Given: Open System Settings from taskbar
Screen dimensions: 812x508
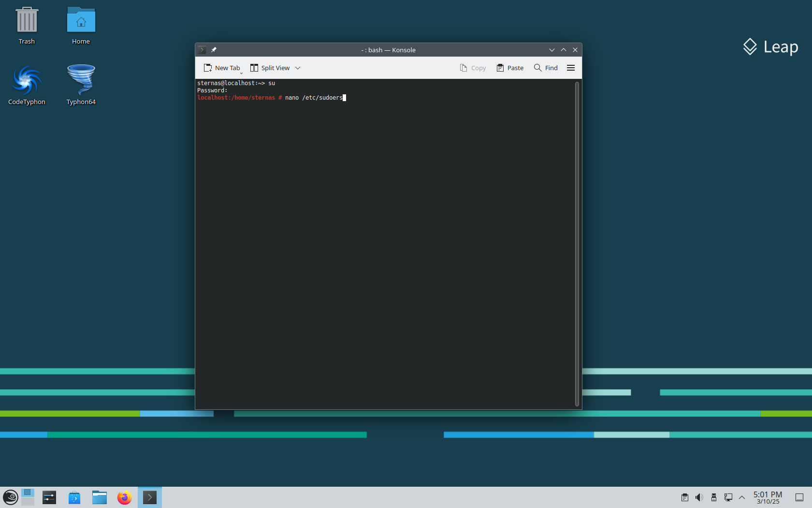Looking at the screenshot, I should pyautogui.click(x=49, y=497).
